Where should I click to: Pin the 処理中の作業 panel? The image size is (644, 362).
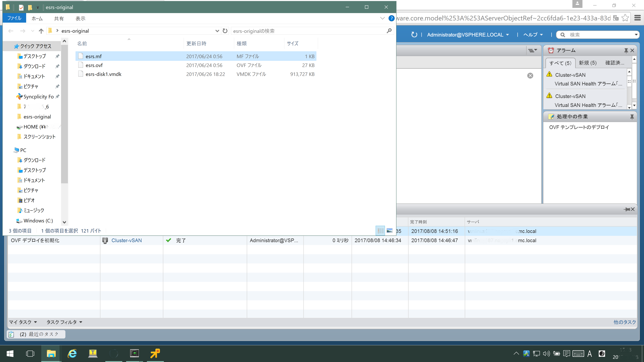pyautogui.click(x=632, y=117)
